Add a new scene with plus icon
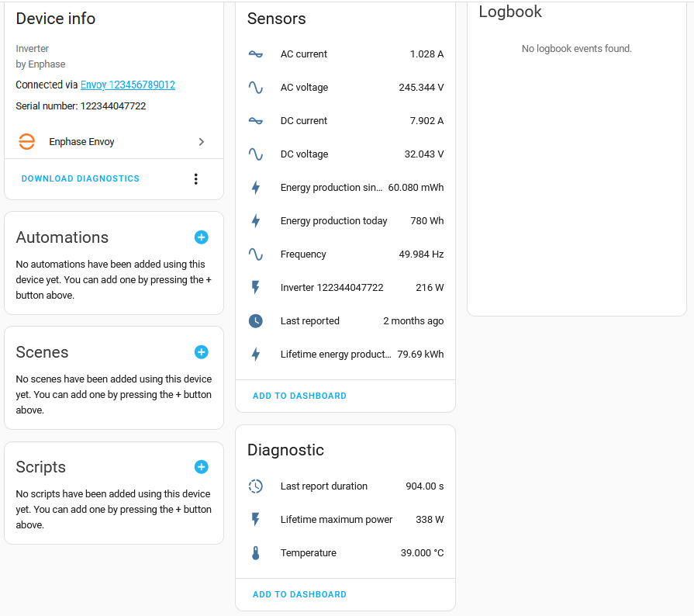The width and height of the screenshot is (694, 616). (201, 352)
